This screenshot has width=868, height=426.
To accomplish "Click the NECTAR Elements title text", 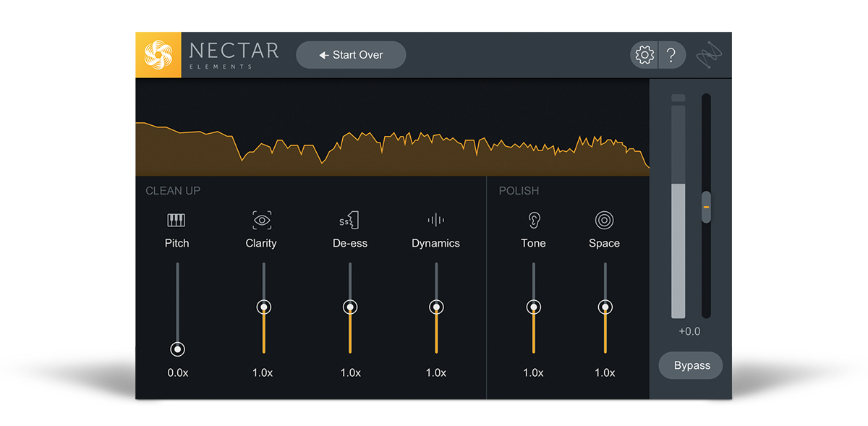I will point(234,55).
